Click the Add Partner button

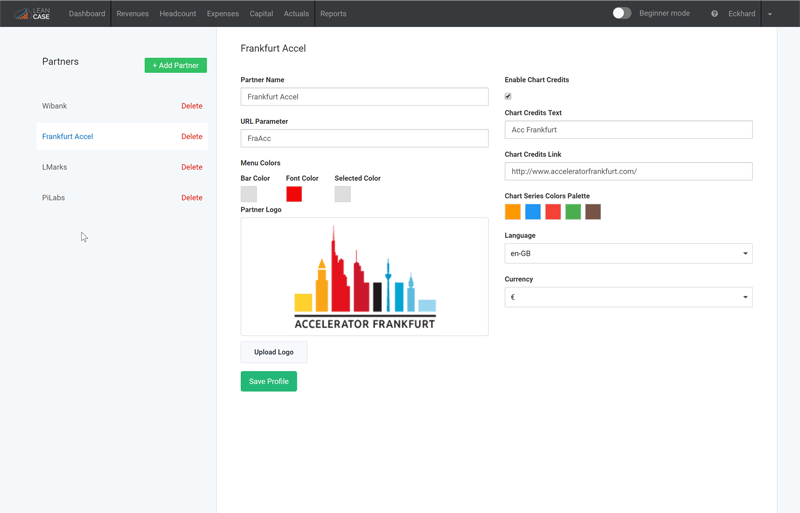pos(175,65)
